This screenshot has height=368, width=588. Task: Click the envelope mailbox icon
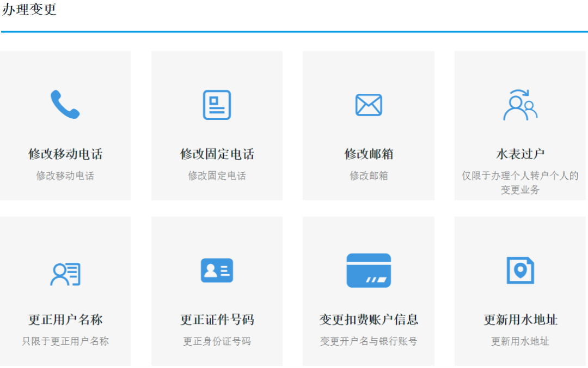pos(369,105)
